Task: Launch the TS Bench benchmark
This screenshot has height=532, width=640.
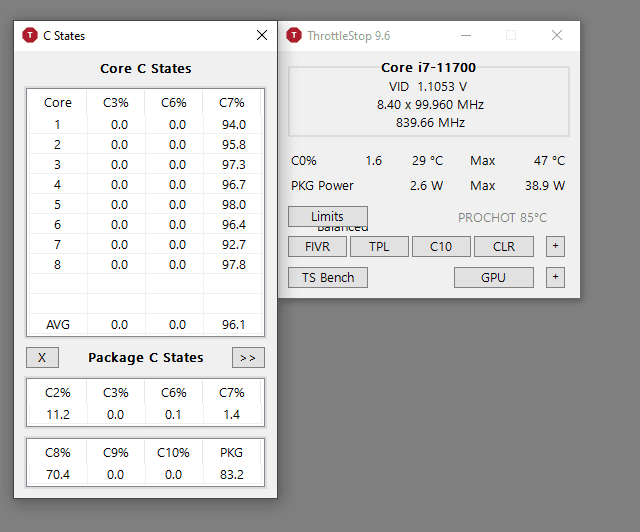Action: coord(328,277)
